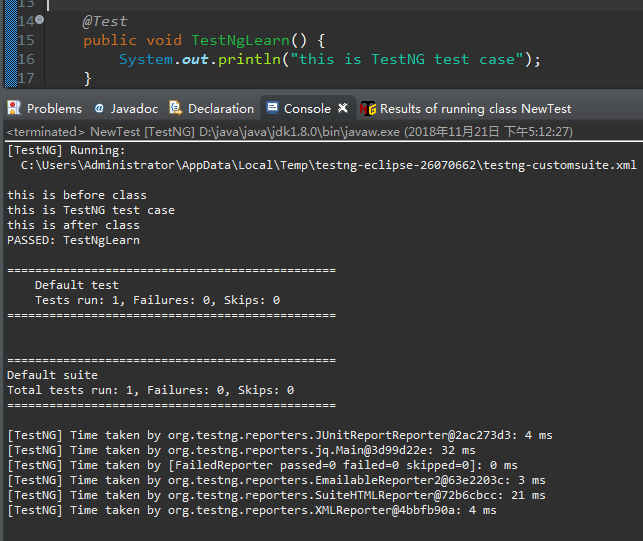
Task: Click the Declaration tab icon
Action: (176, 108)
